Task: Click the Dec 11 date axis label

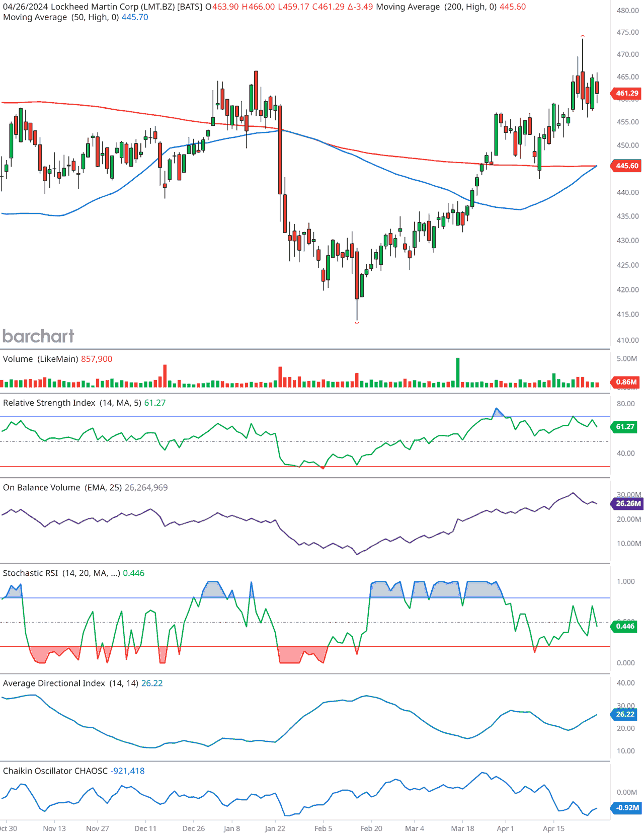Action: click(145, 828)
